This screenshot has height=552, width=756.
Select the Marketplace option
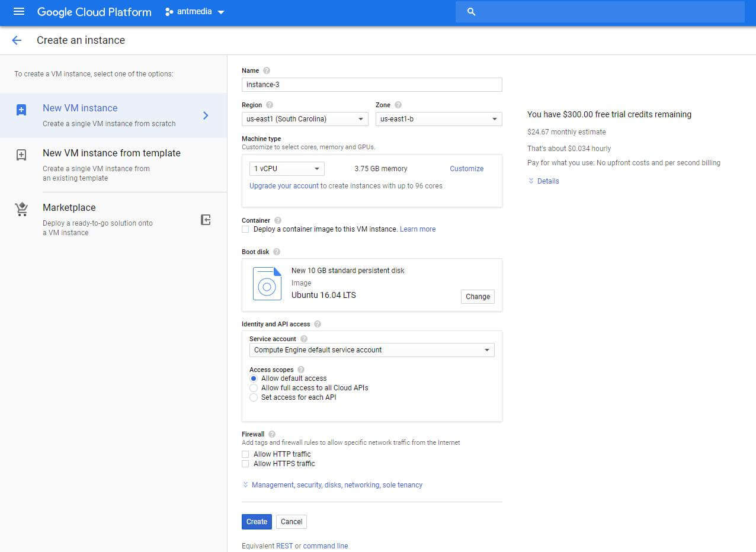(x=113, y=219)
